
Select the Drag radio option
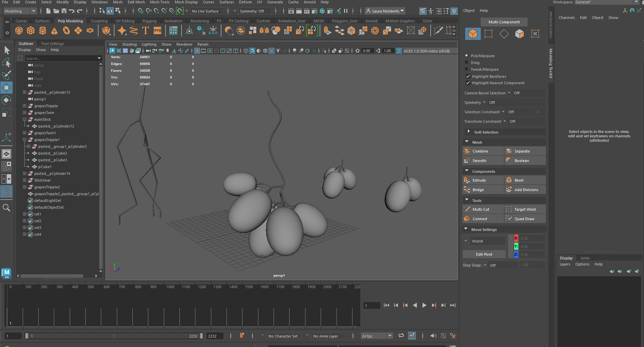coord(467,63)
